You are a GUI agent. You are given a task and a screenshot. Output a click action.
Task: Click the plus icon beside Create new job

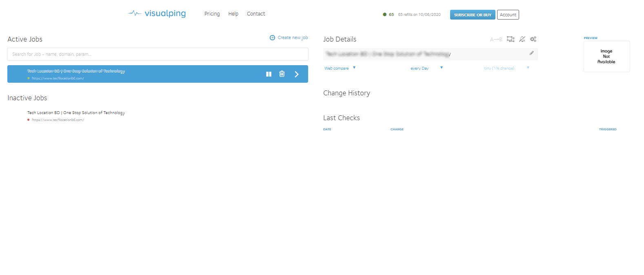[x=272, y=37]
